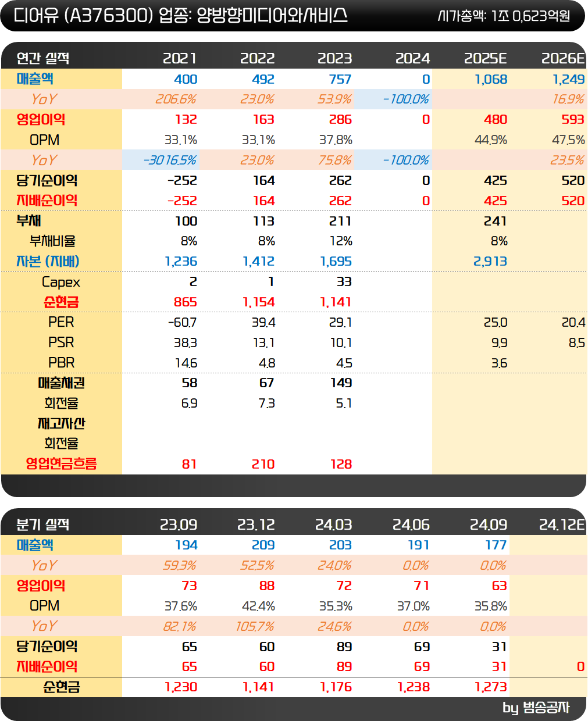This screenshot has height=721, width=588.
Task: Select the '24.09' quarter column header
Action: pos(489,524)
